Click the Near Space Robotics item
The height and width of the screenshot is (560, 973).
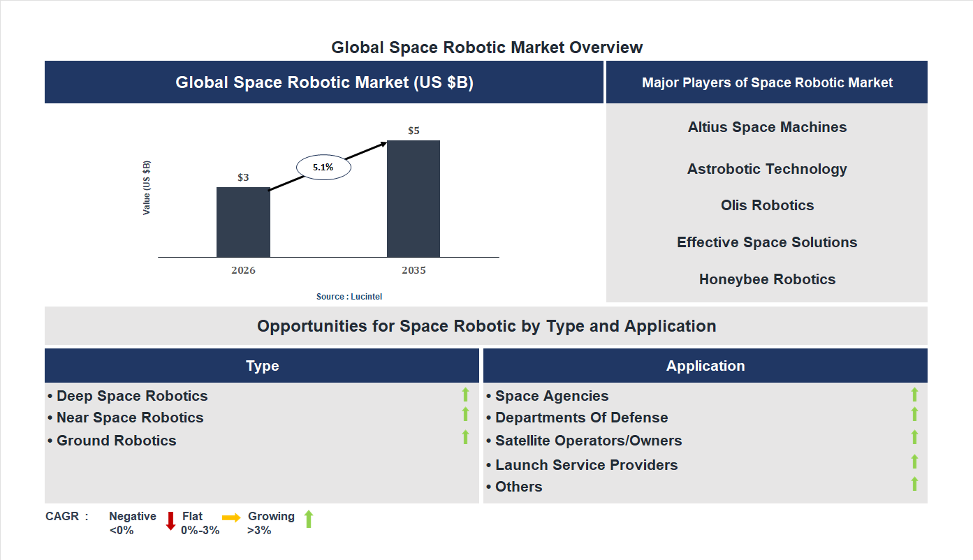click(x=126, y=418)
